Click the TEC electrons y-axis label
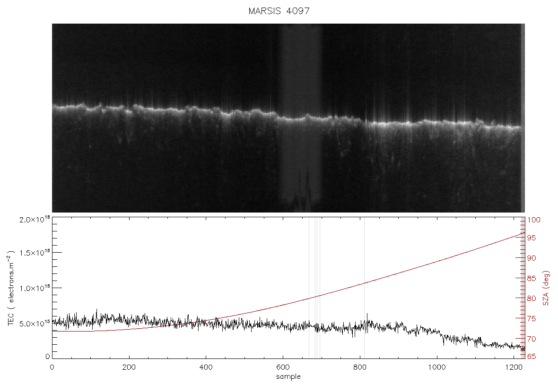This screenshot has width=558, height=392. tap(11, 288)
